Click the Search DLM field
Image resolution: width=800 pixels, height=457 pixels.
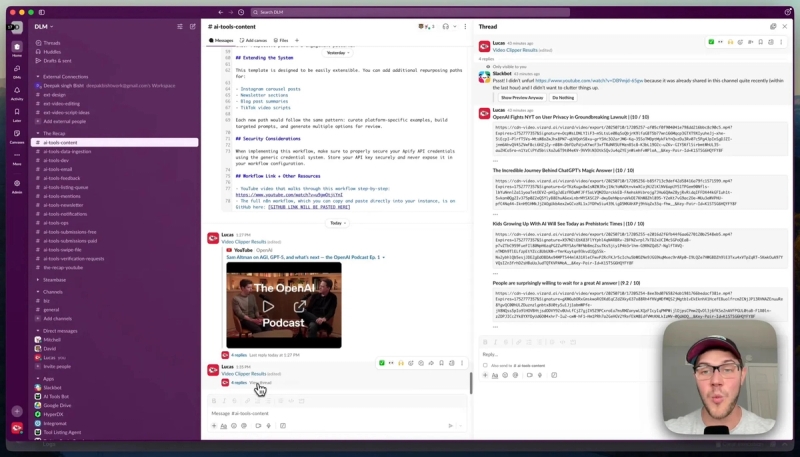coord(410,12)
